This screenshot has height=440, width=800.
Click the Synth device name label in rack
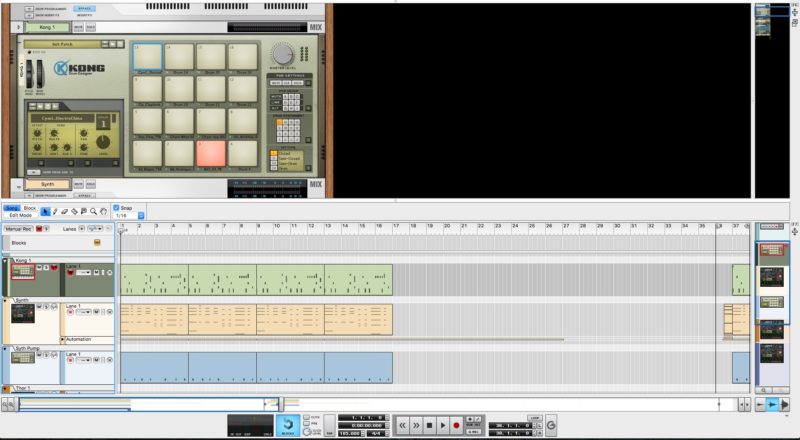pos(47,184)
